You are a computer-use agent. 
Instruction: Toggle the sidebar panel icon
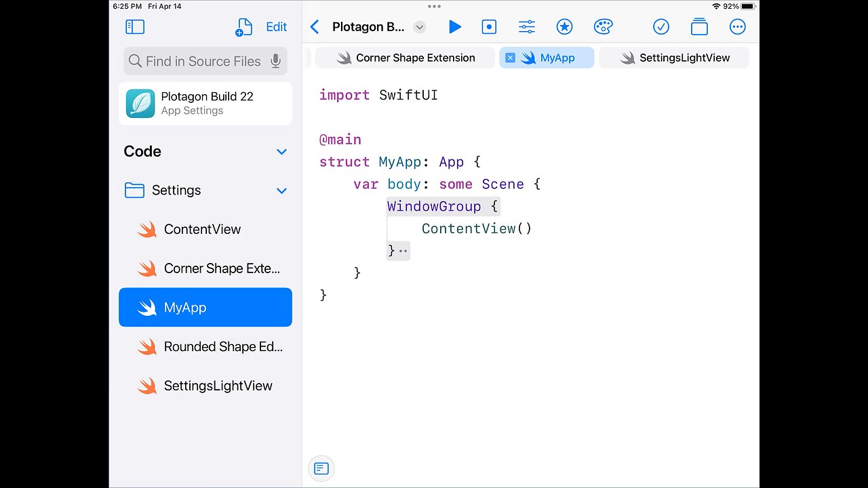(135, 27)
